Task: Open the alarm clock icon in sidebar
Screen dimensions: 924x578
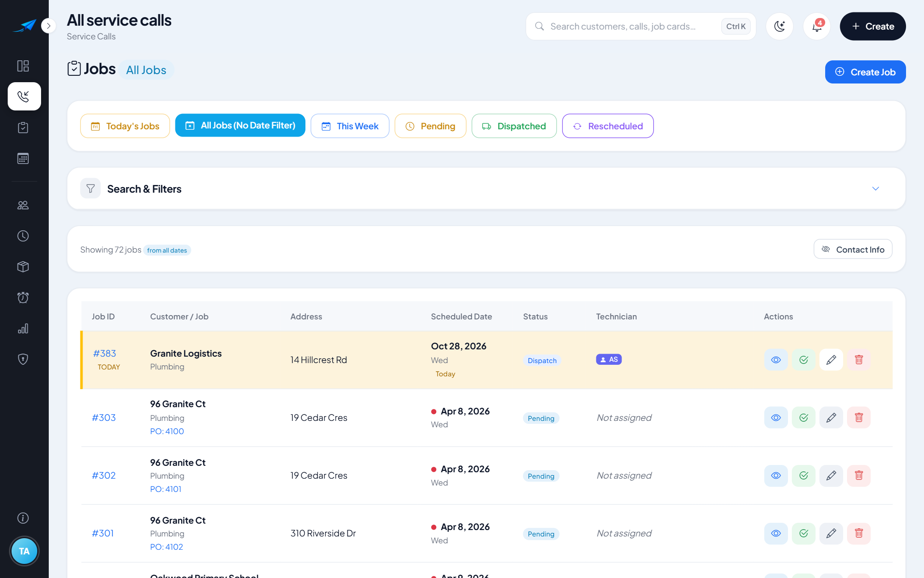Action: point(23,298)
